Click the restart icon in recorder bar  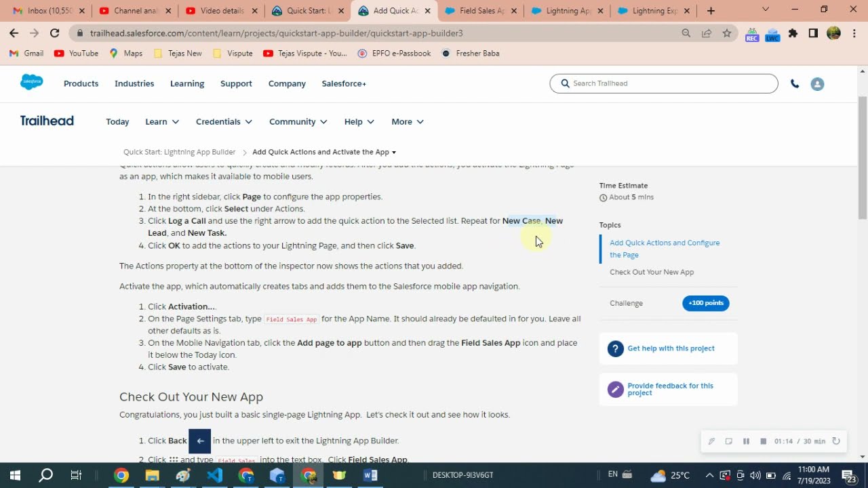coord(836,441)
